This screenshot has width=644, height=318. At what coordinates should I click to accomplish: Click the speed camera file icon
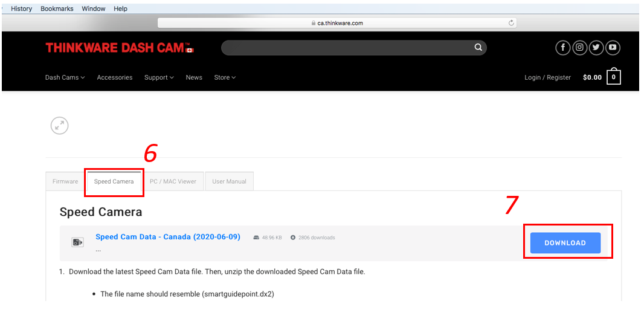point(77,242)
